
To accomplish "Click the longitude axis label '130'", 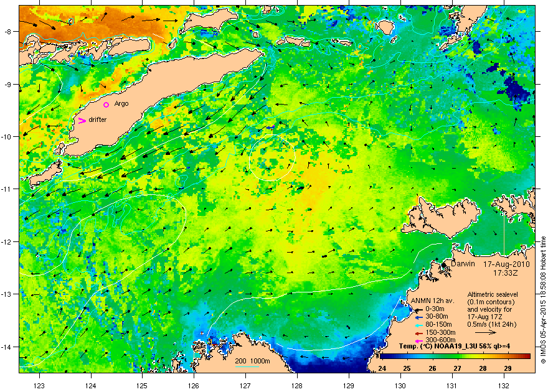I will (x=400, y=386).
